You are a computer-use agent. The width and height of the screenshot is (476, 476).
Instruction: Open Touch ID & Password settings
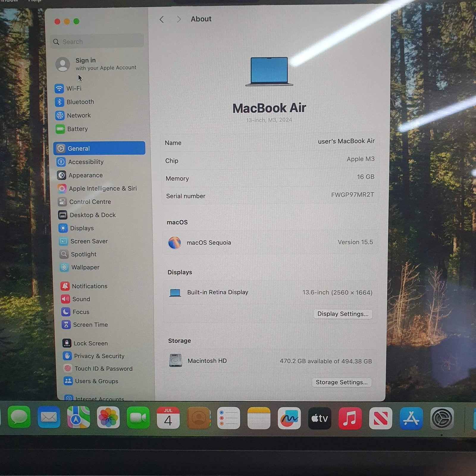tap(103, 369)
